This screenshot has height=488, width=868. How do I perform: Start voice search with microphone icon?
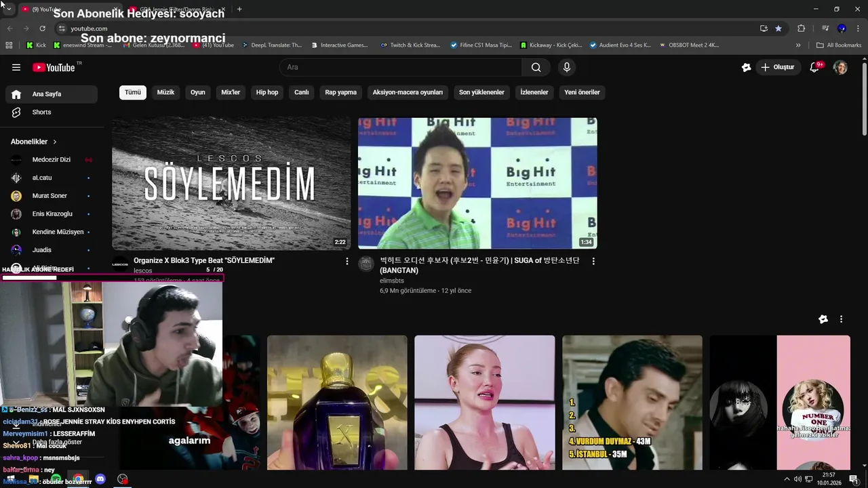(567, 67)
